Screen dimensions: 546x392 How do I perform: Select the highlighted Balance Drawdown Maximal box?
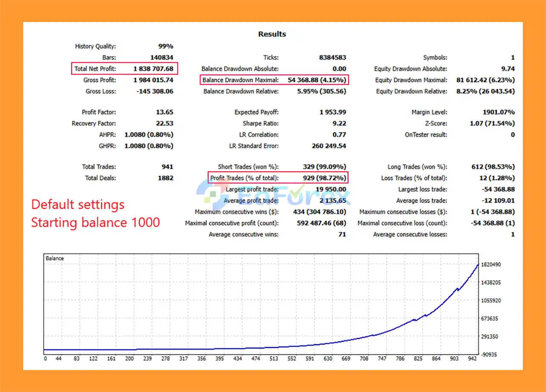click(x=274, y=80)
